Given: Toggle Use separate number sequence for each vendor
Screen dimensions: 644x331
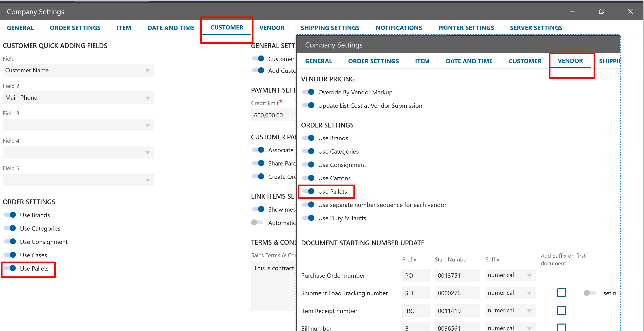Looking at the screenshot, I should tap(308, 205).
